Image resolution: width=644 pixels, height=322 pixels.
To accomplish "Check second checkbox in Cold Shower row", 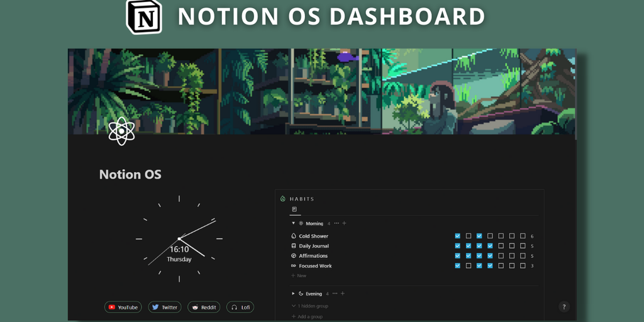I will (468, 236).
